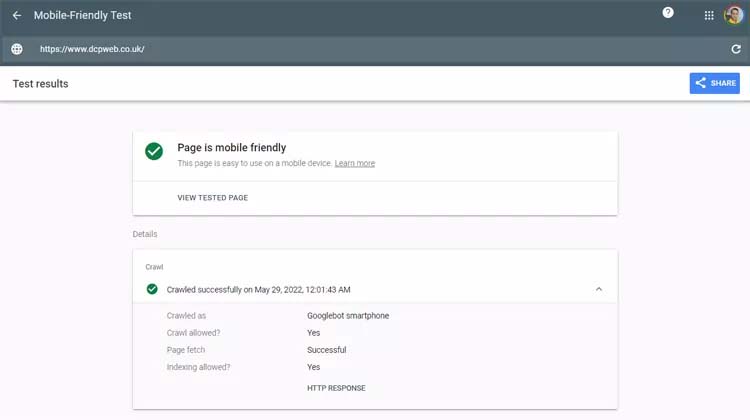Open the help question mark icon
The height and width of the screenshot is (420, 750).
point(668,13)
